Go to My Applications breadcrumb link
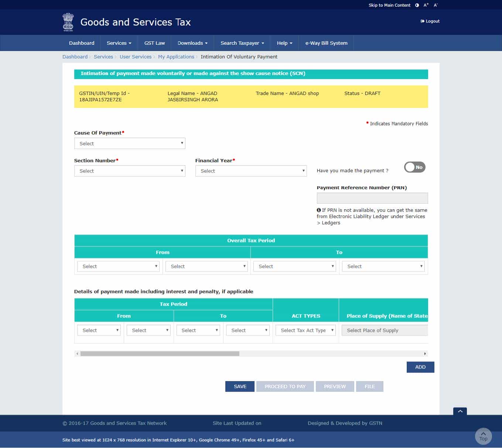This screenshot has height=448, width=502. point(176,57)
